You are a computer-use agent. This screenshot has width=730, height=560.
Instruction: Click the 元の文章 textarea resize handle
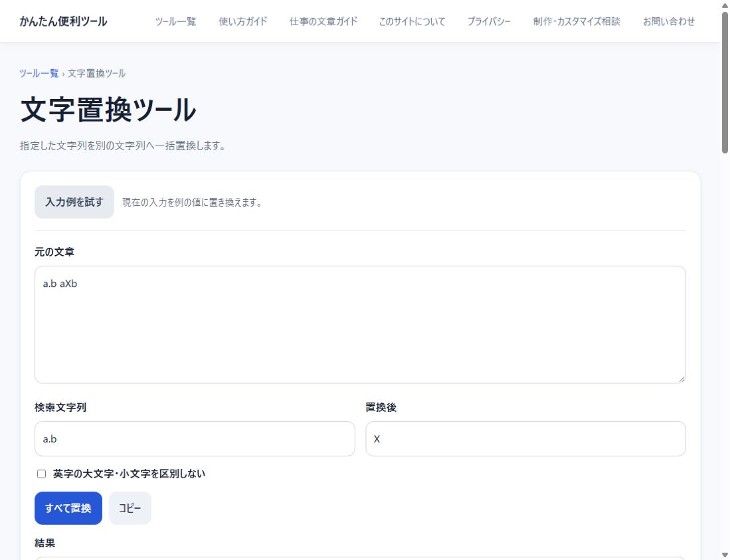tap(682, 379)
